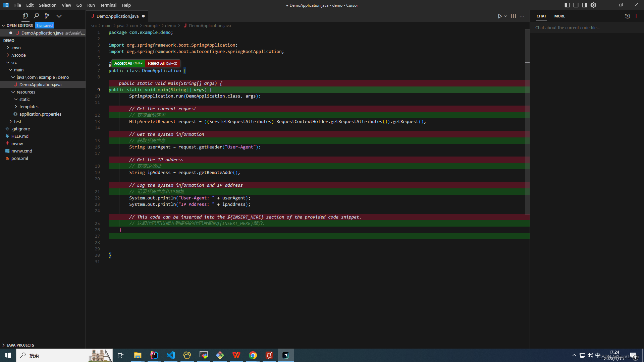Start new chat with plus icon
Viewport: 644px width, 362px height.
(x=636, y=16)
